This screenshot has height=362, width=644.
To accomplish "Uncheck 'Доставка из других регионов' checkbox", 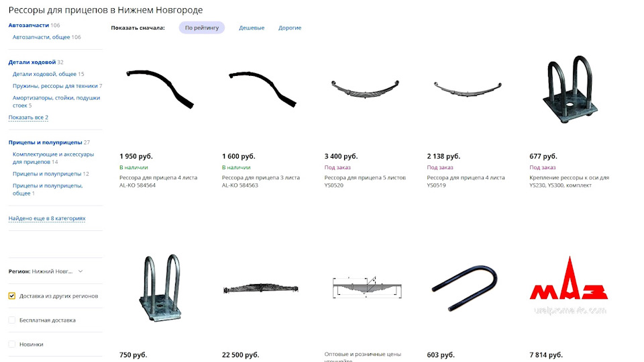I will 12,296.
